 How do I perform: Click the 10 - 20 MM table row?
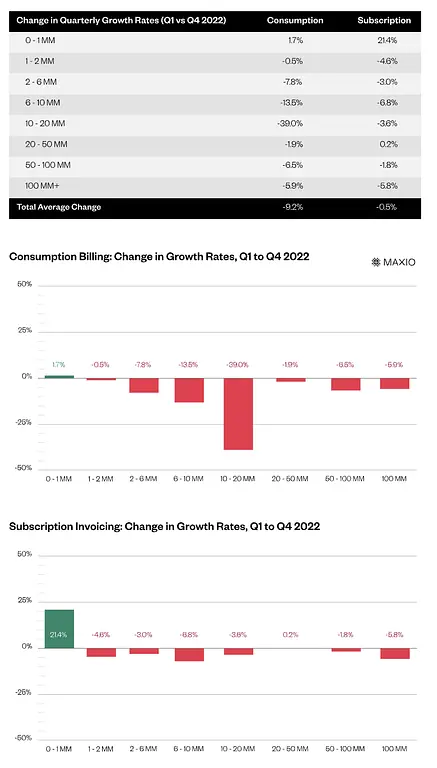pos(215,124)
